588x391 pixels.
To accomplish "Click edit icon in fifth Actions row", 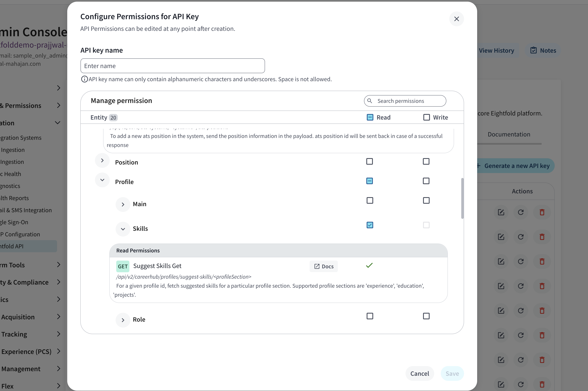I will [x=501, y=310].
